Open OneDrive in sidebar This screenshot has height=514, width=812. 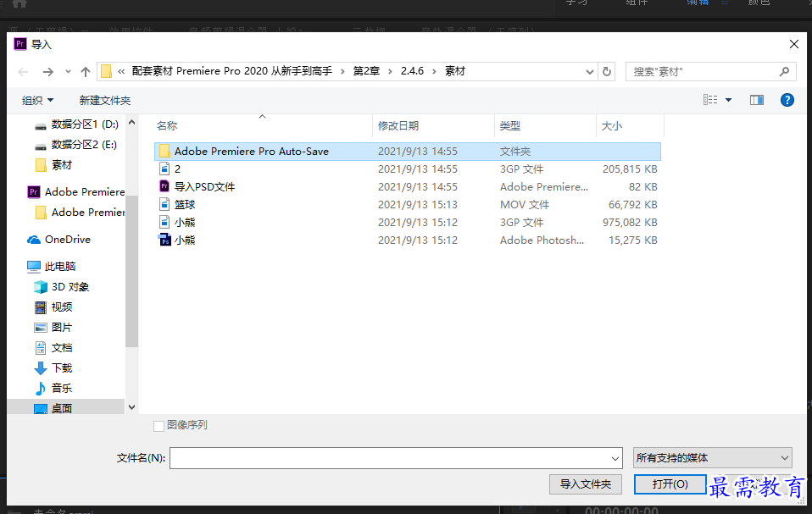point(59,240)
